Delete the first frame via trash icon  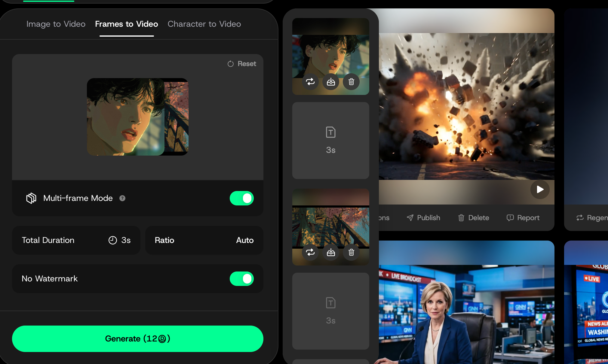[x=351, y=82]
